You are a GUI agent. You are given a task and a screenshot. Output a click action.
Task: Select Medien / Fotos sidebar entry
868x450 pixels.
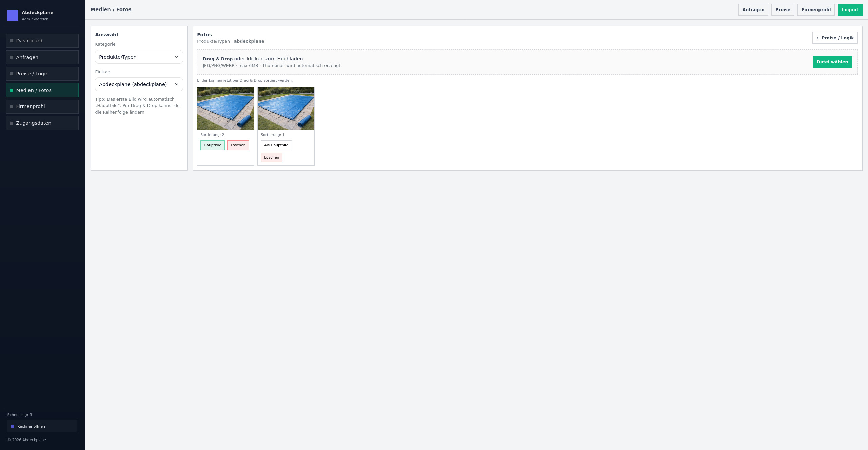42,90
